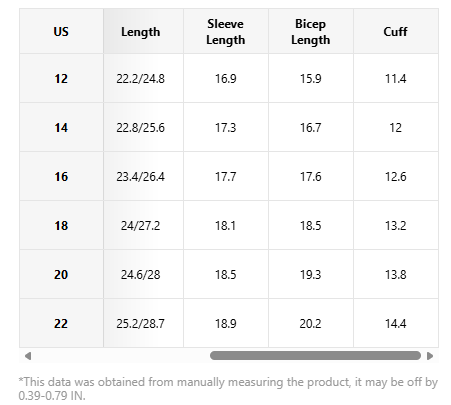Select size 18 row label

coord(61,225)
